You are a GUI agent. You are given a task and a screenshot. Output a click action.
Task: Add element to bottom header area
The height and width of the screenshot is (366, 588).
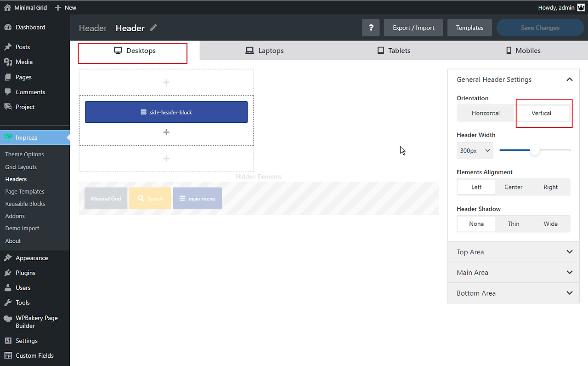click(x=166, y=159)
